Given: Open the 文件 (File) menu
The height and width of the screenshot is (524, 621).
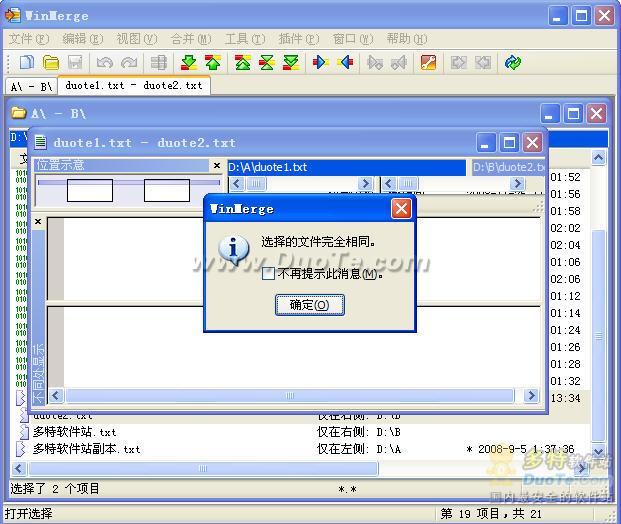Looking at the screenshot, I should 29,39.
